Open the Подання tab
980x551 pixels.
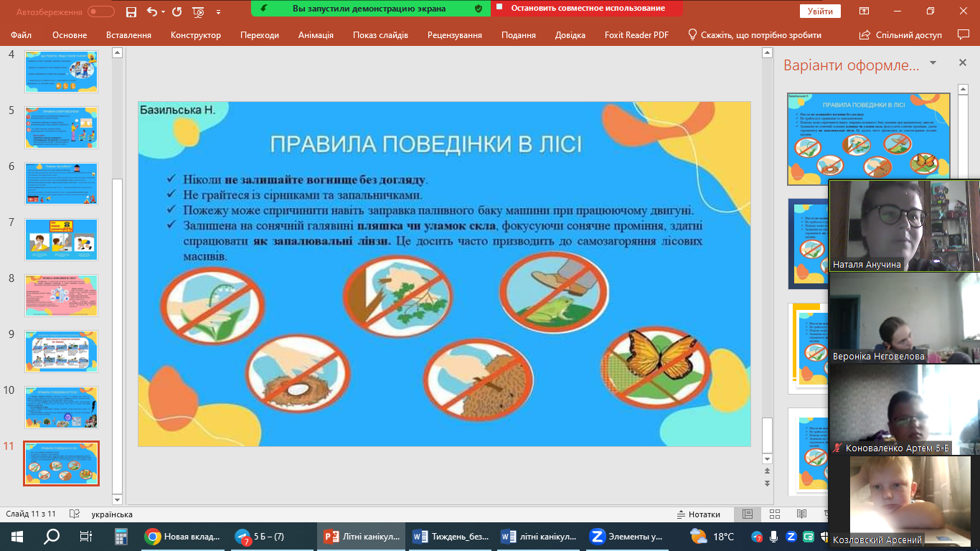519,34
